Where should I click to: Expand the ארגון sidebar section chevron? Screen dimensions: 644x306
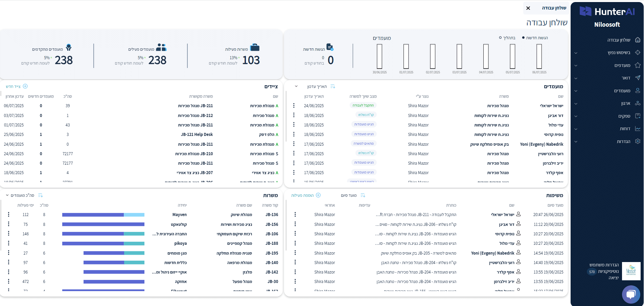[576, 103]
